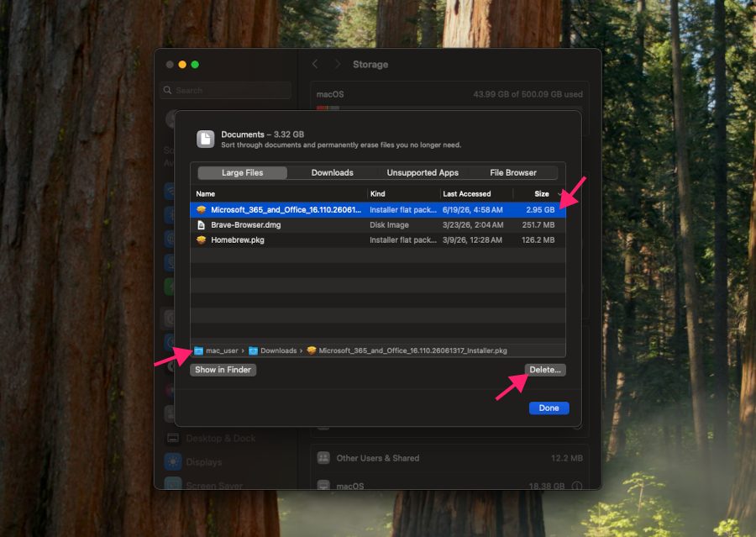Sort by the Size column header
The height and width of the screenshot is (537, 756).
pos(542,194)
